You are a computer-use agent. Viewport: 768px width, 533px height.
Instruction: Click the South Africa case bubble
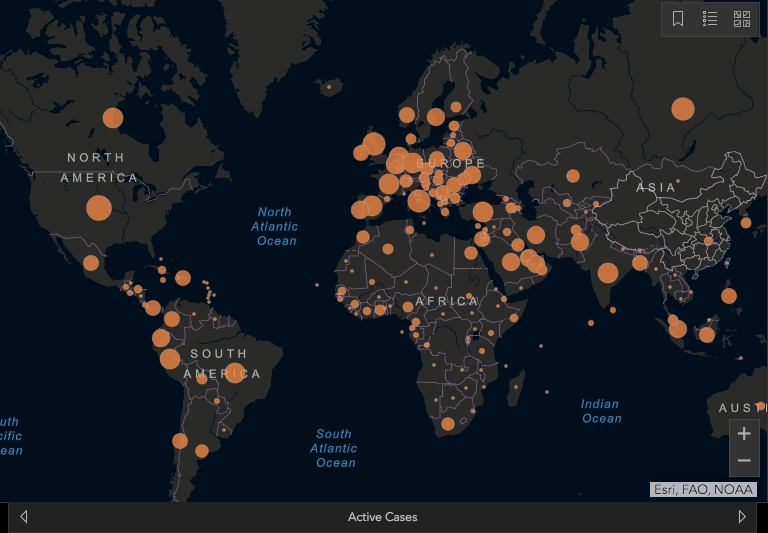point(448,424)
